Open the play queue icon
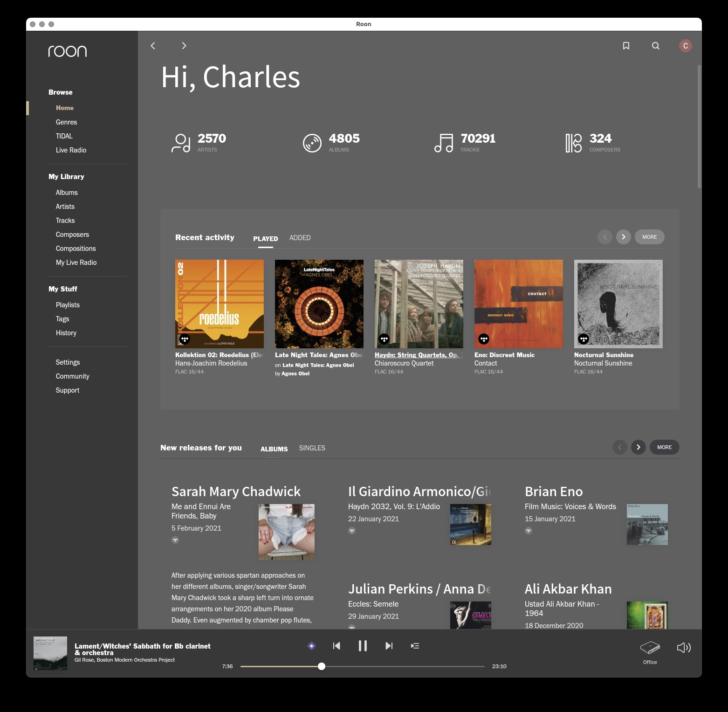The image size is (728, 712). click(415, 646)
